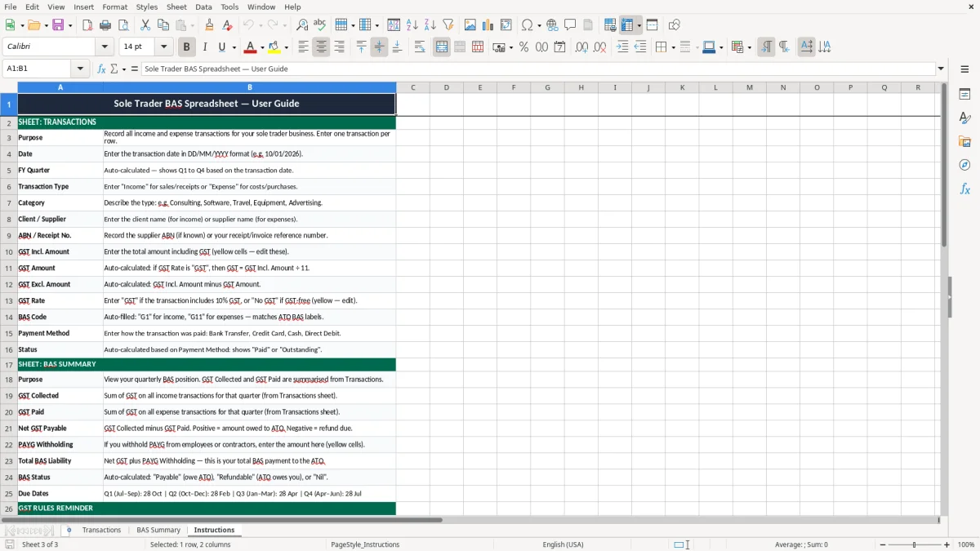Insert an image

[470, 25]
